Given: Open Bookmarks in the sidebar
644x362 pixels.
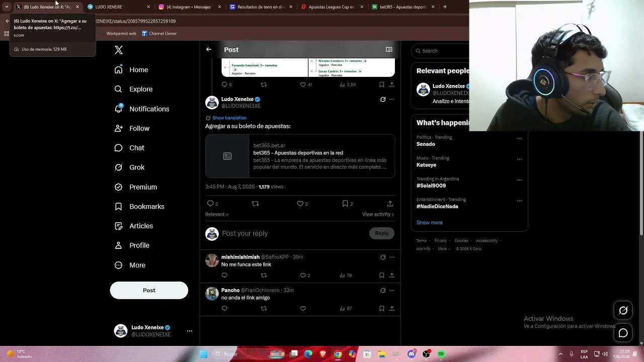Looking at the screenshot, I should 139,206.
